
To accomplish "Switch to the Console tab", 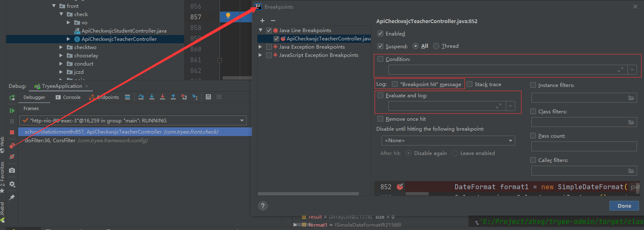I will pyautogui.click(x=68, y=97).
